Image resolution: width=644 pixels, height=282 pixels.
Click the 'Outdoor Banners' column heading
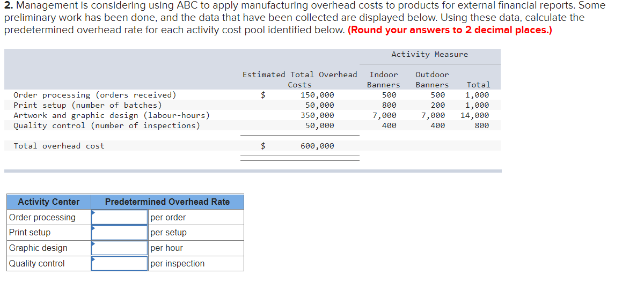pos(432,79)
